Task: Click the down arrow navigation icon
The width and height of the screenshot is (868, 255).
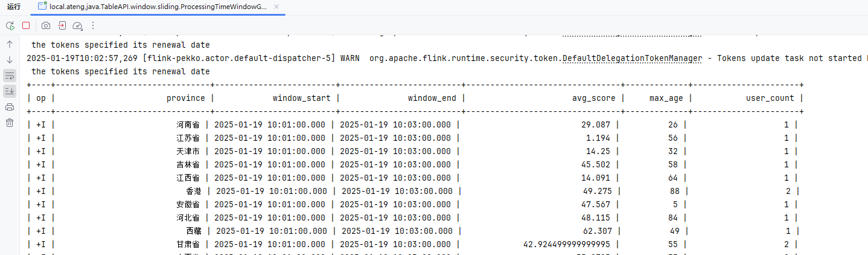Action: pos(10,60)
